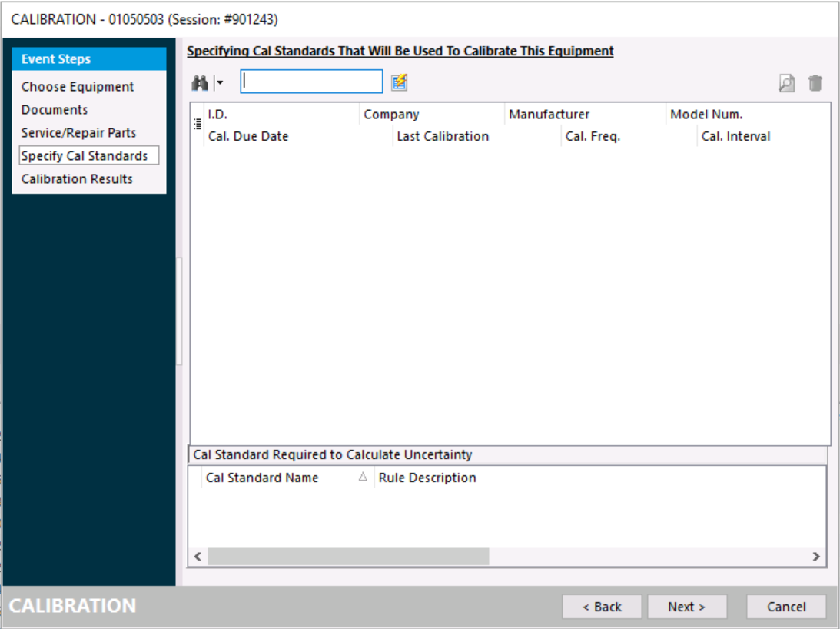Select the Service/Repair Parts step
The height and width of the screenshot is (629, 840).
point(78,133)
